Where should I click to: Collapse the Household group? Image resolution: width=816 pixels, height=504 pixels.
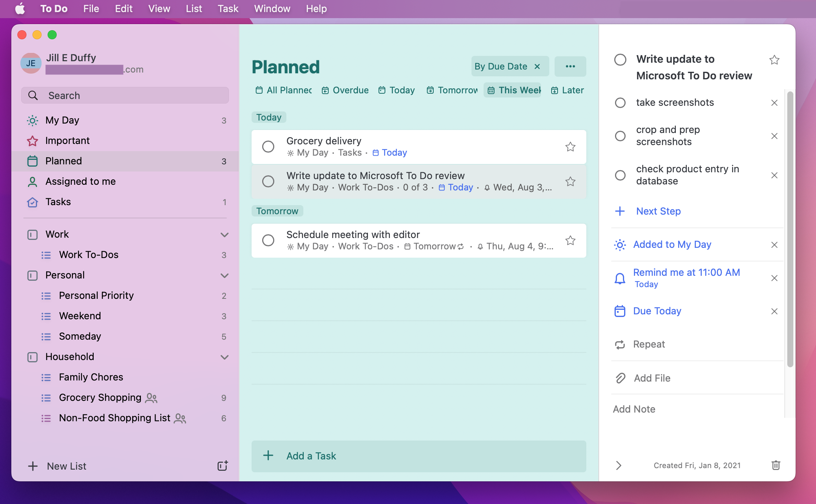coord(225,357)
